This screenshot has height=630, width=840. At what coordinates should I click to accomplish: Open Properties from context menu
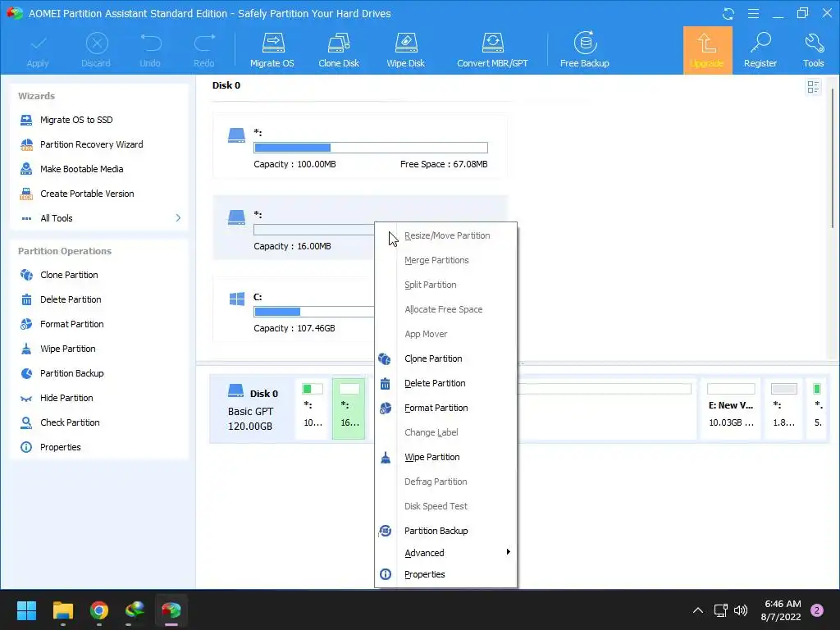[445, 575]
